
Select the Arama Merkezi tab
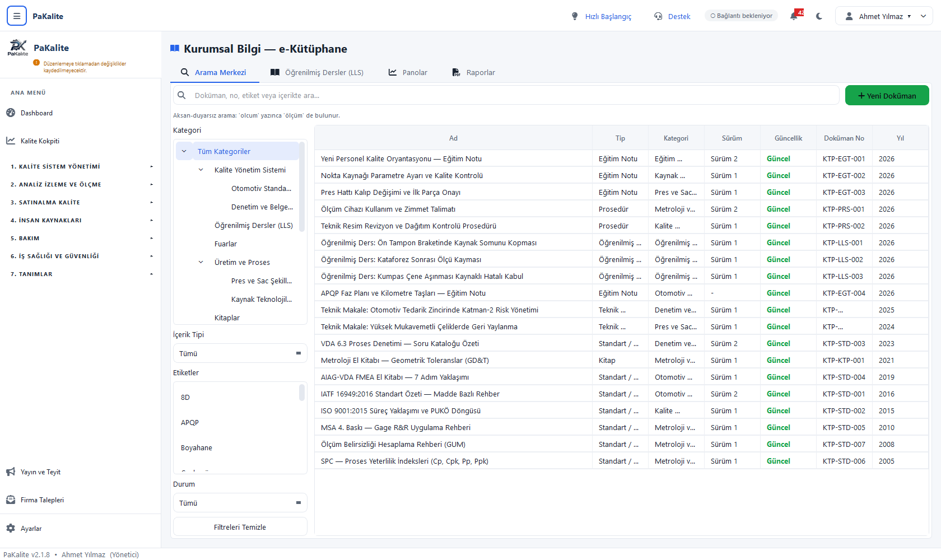pos(214,72)
